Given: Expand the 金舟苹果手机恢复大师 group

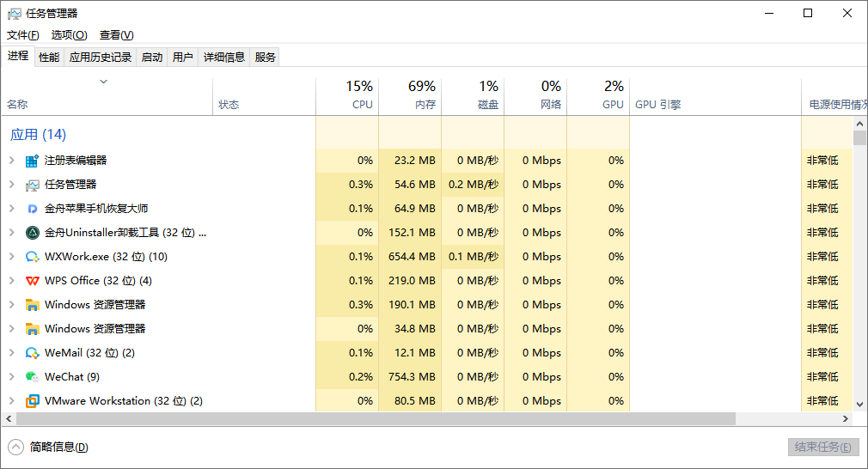Looking at the screenshot, I should pyautogui.click(x=12, y=209).
